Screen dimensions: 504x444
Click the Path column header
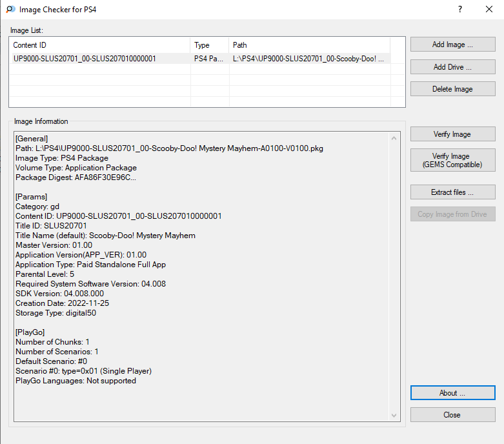(310, 45)
